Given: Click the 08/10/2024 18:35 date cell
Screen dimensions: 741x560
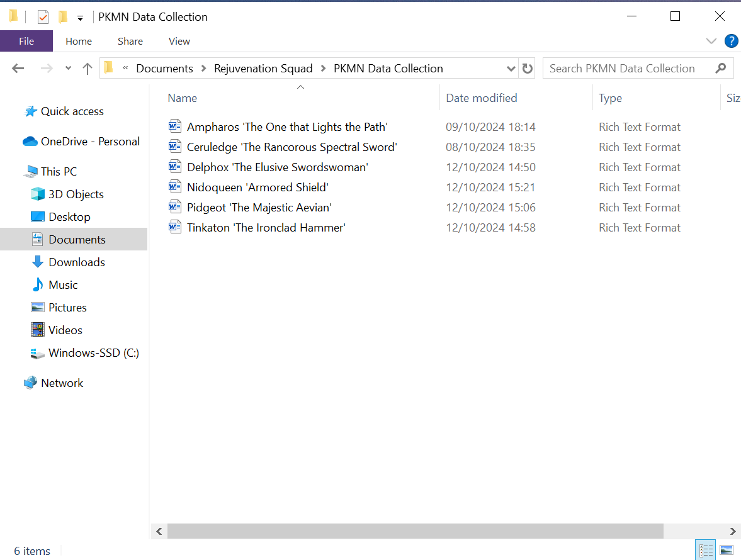Looking at the screenshot, I should (x=490, y=147).
